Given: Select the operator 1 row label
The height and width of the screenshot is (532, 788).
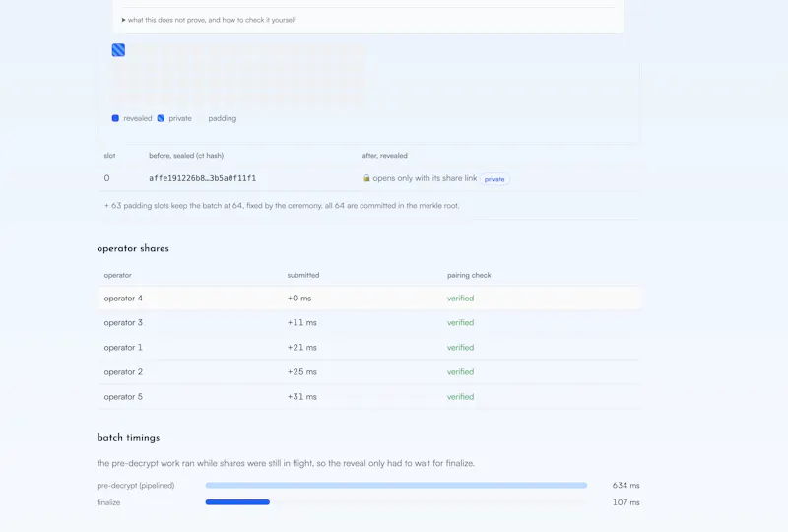Looking at the screenshot, I should pyautogui.click(x=123, y=348).
